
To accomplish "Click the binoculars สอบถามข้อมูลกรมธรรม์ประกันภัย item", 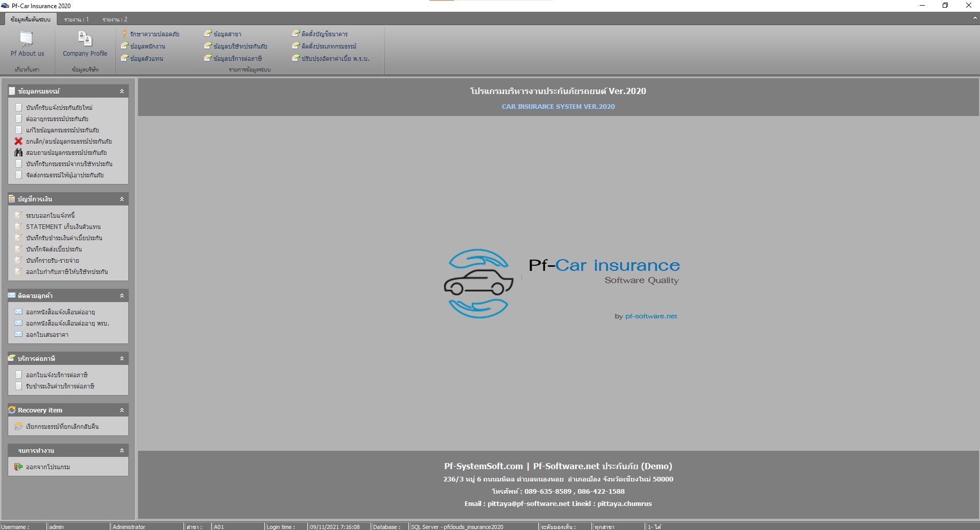I will [x=61, y=152].
